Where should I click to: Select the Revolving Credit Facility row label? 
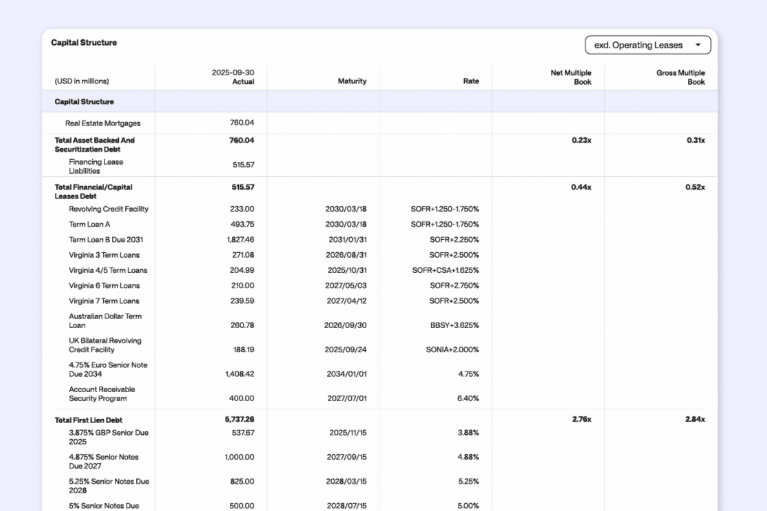[x=108, y=209]
